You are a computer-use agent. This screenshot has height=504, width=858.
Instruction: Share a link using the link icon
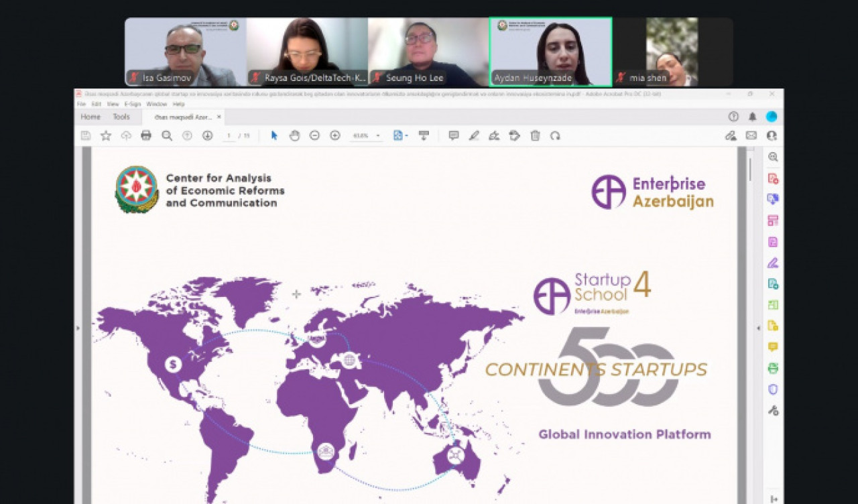point(731,135)
